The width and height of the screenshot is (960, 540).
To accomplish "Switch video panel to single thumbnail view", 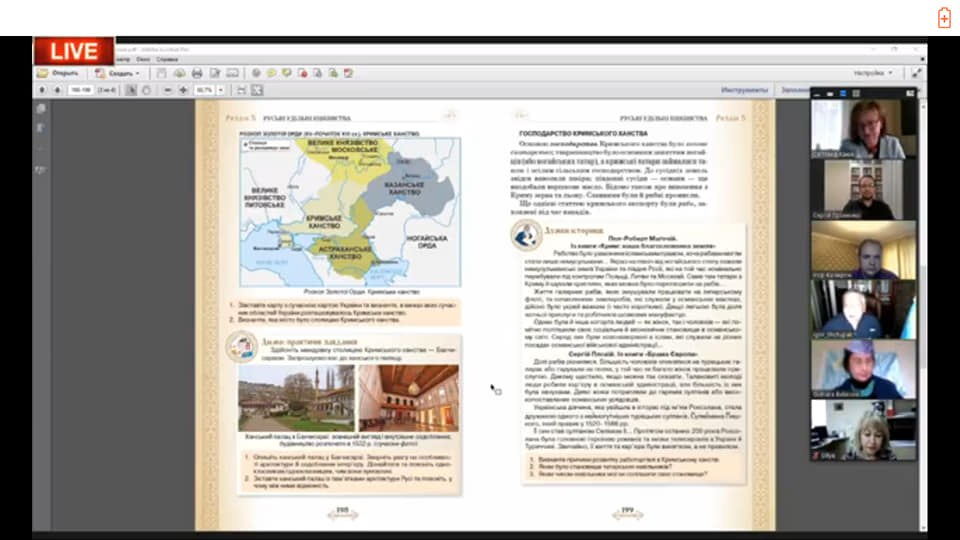I will click(830, 94).
